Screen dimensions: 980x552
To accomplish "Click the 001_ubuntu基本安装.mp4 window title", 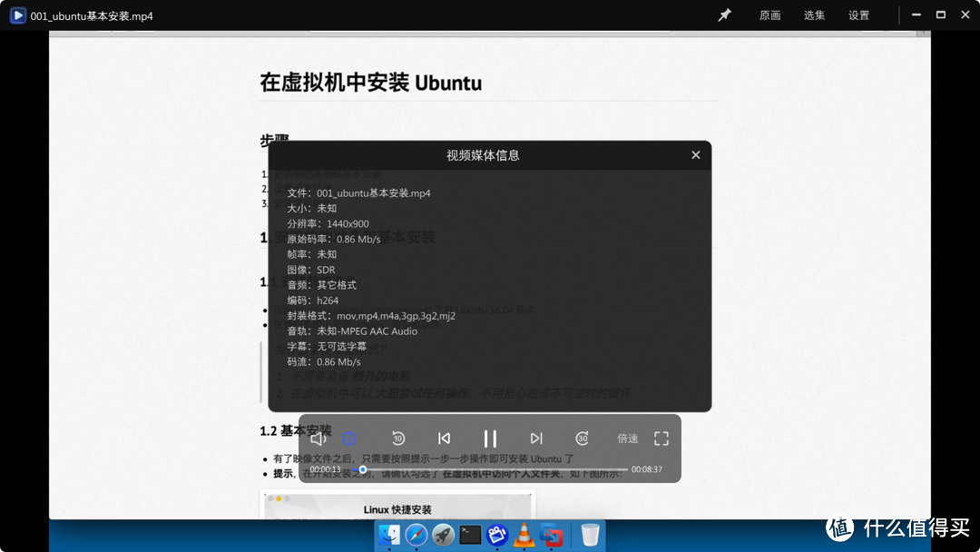I will click(x=92, y=16).
